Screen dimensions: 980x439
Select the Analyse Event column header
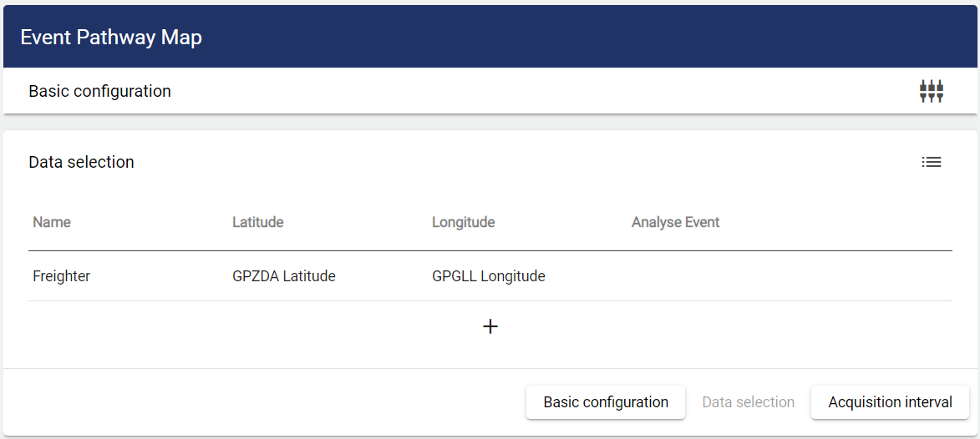pyautogui.click(x=675, y=222)
